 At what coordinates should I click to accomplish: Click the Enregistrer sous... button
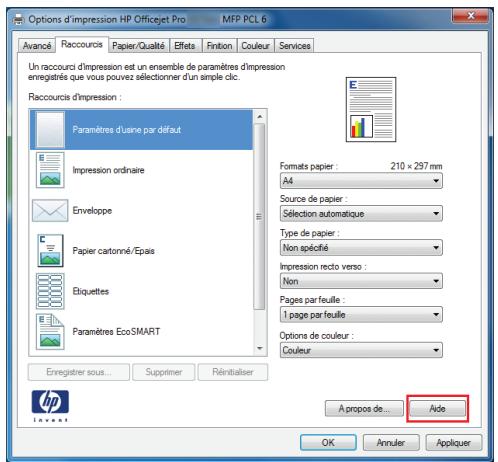click(x=79, y=372)
